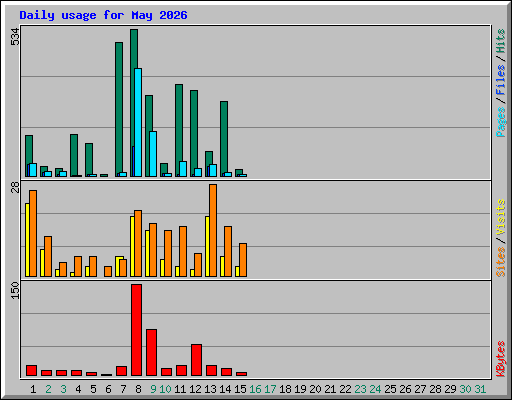Image resolution: width=512 pixels, height=400 pixels.
Task: Click day 27 on the x-axis
Action: [x=420, y=389]
